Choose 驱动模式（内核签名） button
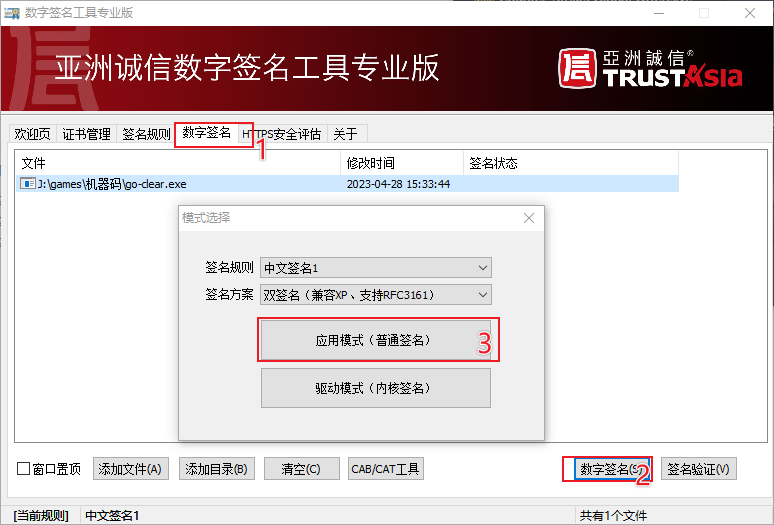Image resolution: width=774 pixels, height=525 pixels. pos(376,388)
